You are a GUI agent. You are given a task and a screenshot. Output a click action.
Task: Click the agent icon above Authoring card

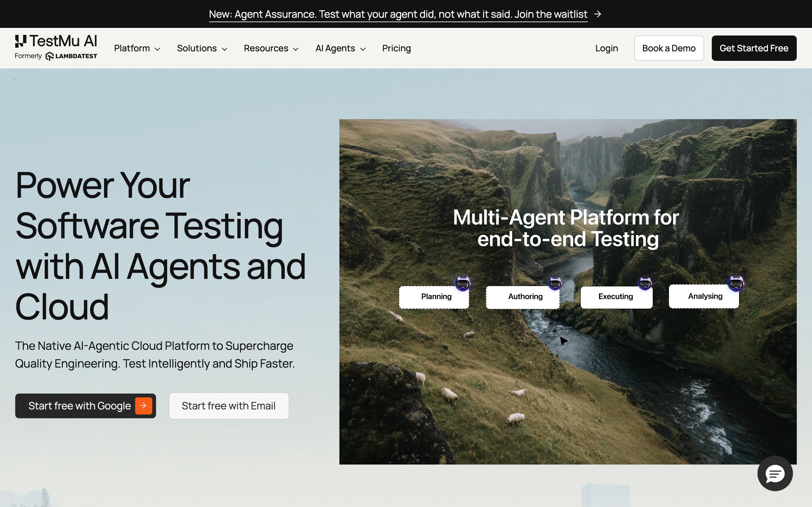point(555,284)
